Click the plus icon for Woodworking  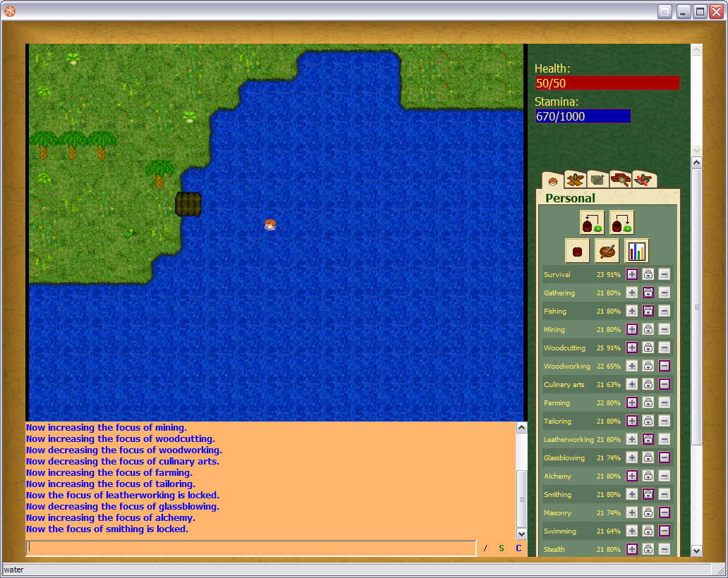tap(632, 366)
